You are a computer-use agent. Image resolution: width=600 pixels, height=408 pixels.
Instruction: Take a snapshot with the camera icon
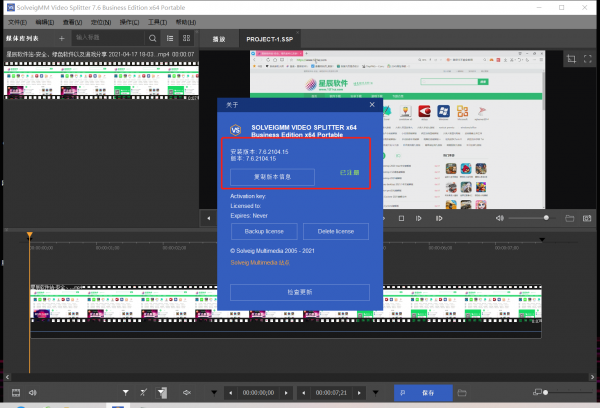click(587, 218)
